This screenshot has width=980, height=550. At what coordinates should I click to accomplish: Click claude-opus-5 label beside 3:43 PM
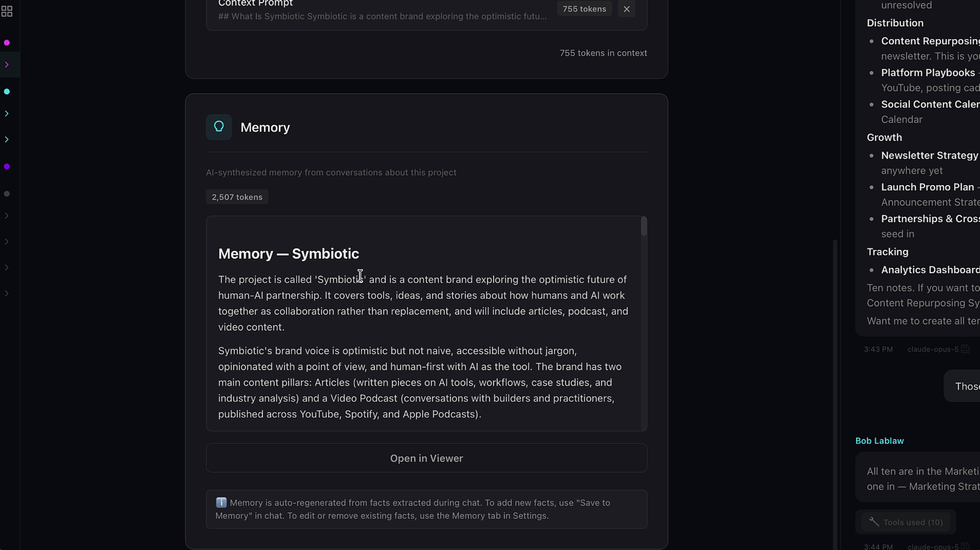(932, 349)
